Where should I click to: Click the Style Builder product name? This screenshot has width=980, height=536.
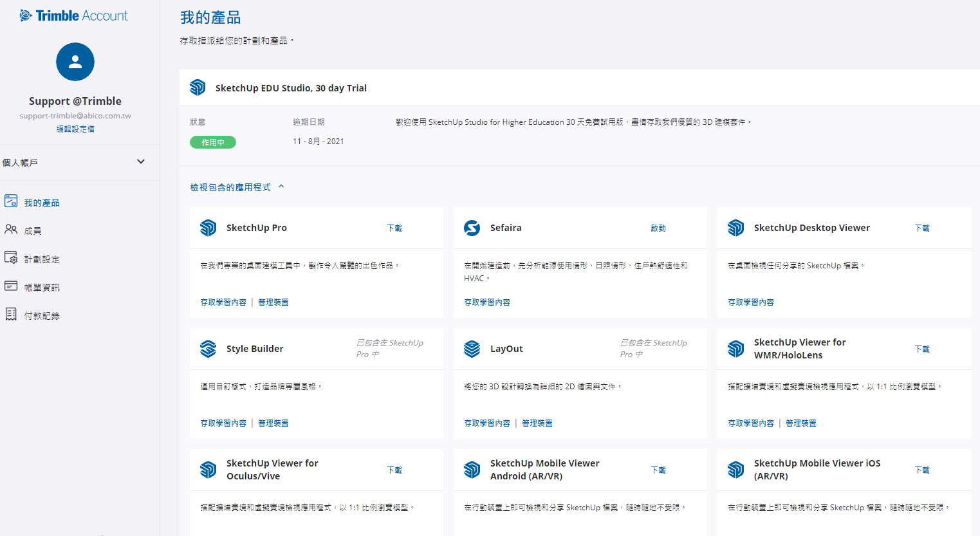(255, 349)
